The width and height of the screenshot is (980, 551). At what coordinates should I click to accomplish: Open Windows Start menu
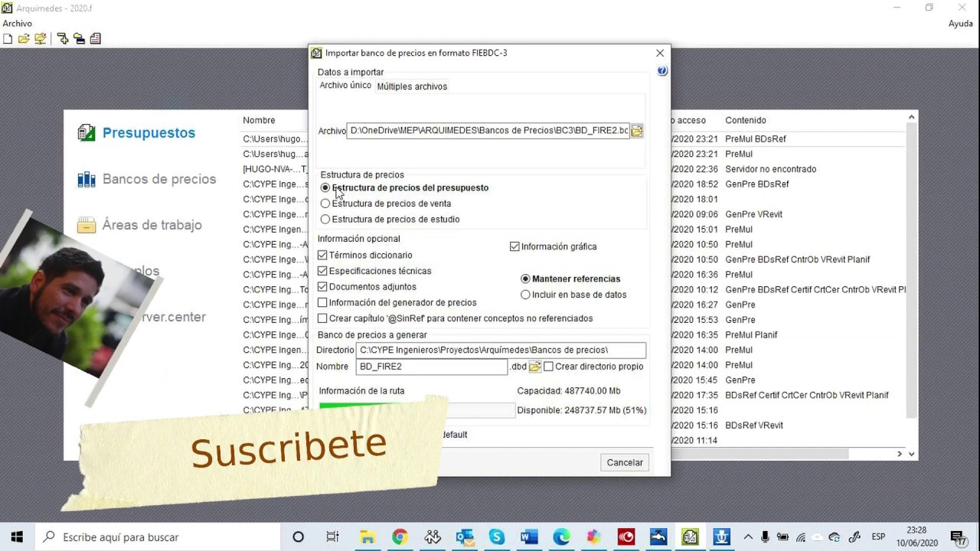pos(17,537)
